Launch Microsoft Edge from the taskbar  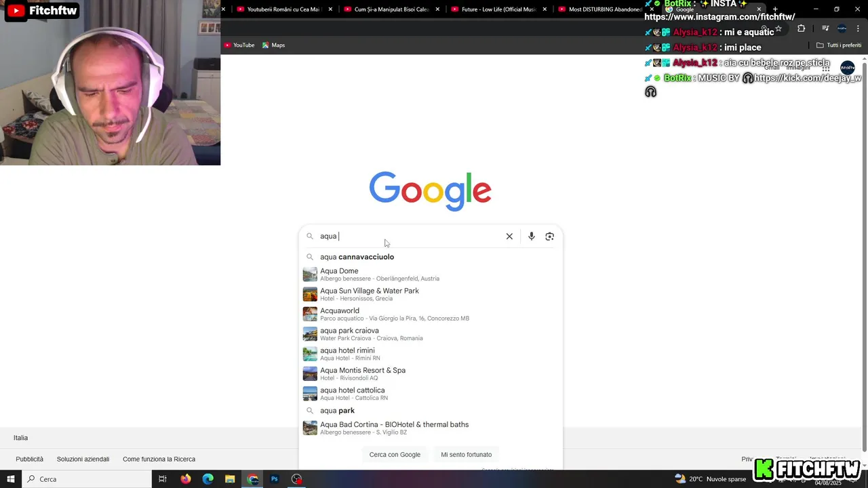point(208,479)
